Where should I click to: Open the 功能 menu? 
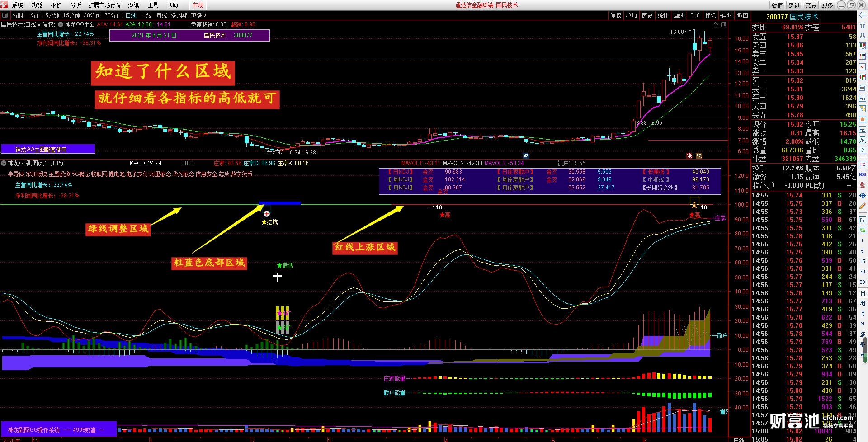[37, 5]
